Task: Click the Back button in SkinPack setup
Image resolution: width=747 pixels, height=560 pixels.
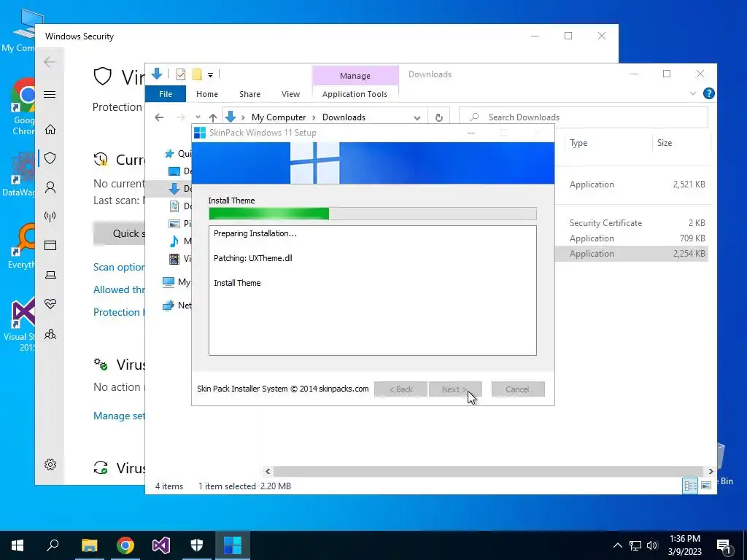Action: pyautogui.click(x=400, y=389)
